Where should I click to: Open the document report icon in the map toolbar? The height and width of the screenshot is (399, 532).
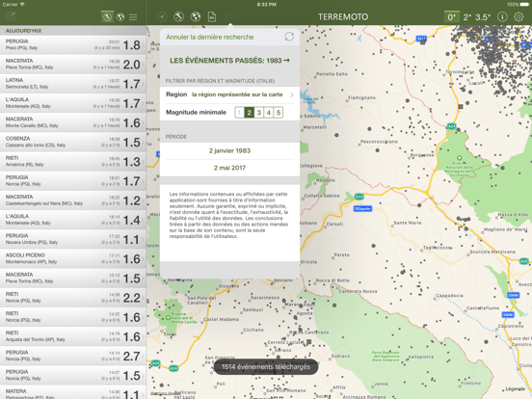(212, 16)
